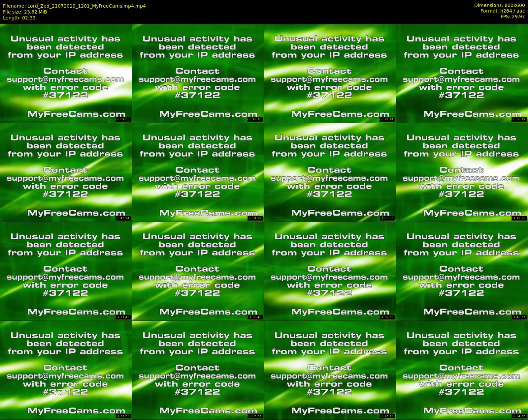Screen dimensions: 528x420
Task: Click the 'FPS: 29.97' text
Action: point(512,16)
